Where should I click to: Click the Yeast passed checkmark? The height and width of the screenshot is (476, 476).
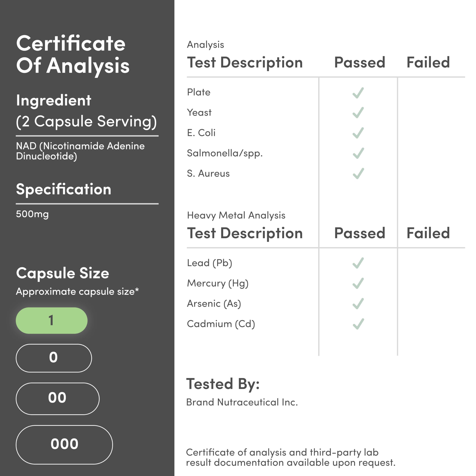(358, 113)
